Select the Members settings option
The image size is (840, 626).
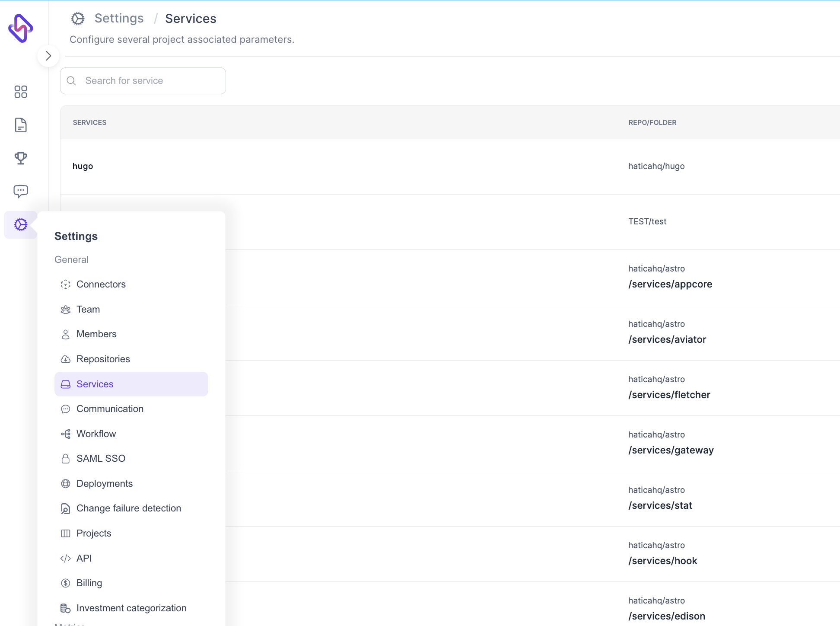pyautogui.click(x=97, y=334)
